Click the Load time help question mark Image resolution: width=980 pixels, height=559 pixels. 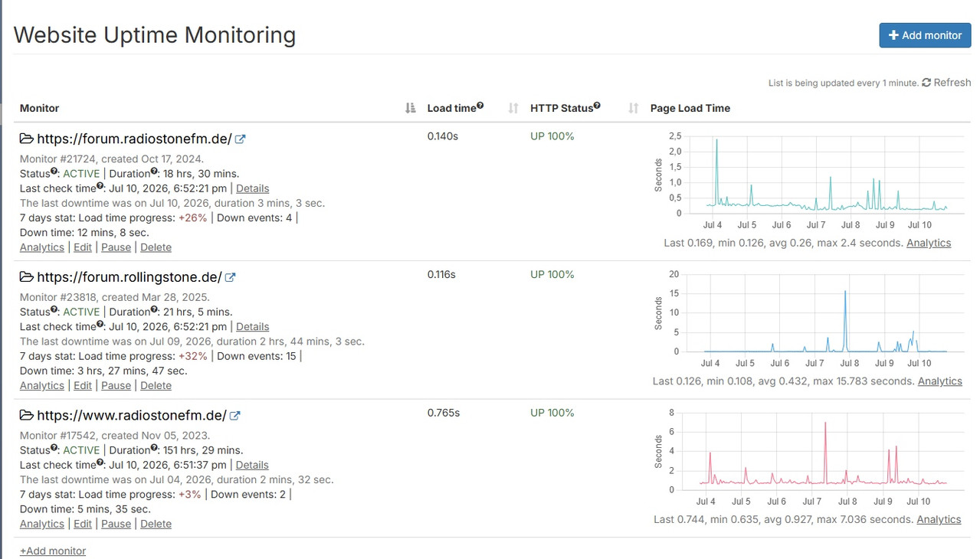(480, 106)
